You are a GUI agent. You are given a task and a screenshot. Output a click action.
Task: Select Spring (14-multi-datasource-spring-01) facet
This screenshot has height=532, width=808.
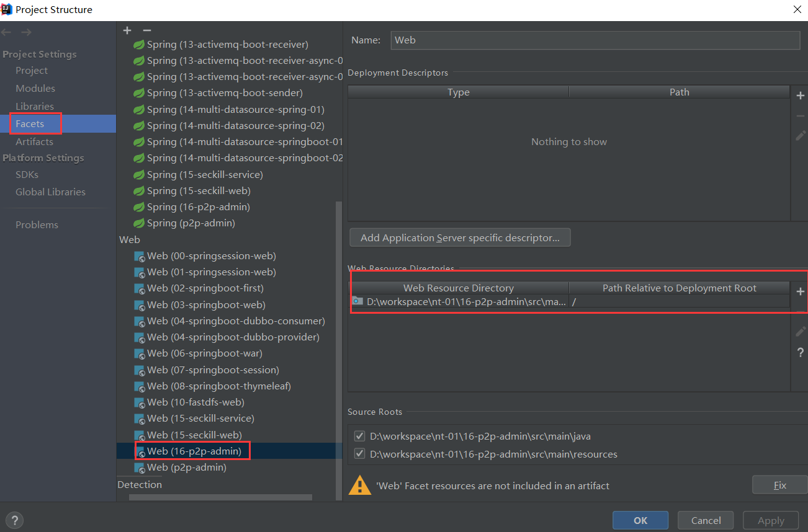[235, 109]
